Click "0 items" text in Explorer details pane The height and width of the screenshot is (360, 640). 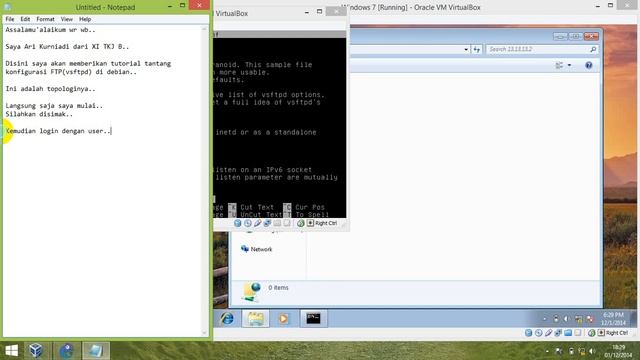pyautogui.click(x=278, y=288)
